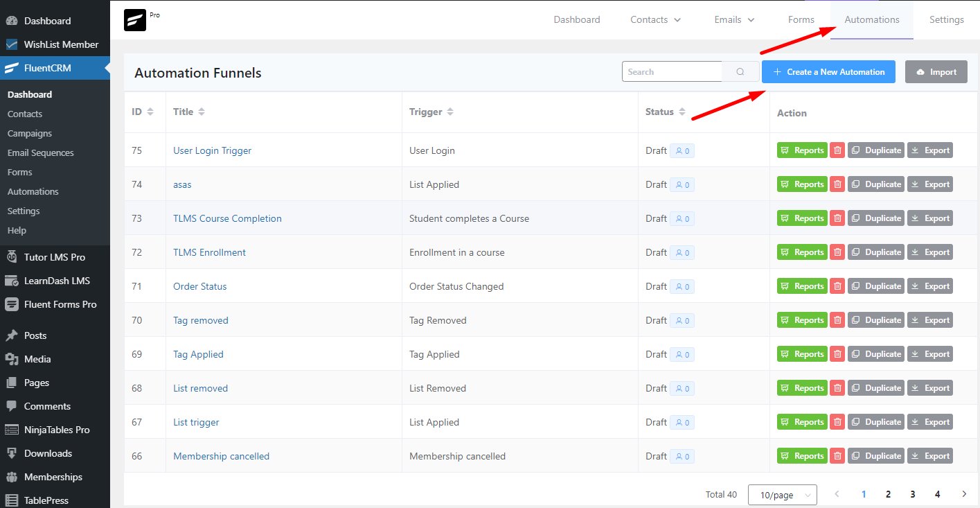The image size is (980, 508).
Task: Open the 10/page pagination selector
Action: coord(782,494)
